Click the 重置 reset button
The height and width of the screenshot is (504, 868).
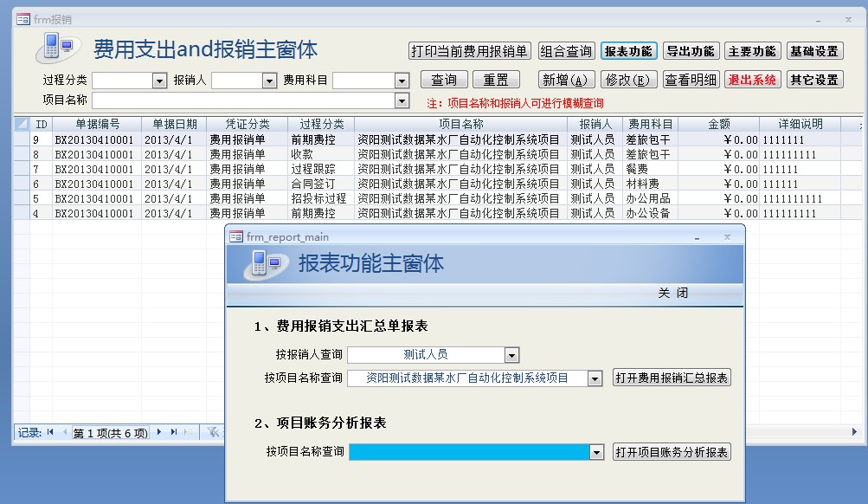pyautogui.click(x=496, y=80)
